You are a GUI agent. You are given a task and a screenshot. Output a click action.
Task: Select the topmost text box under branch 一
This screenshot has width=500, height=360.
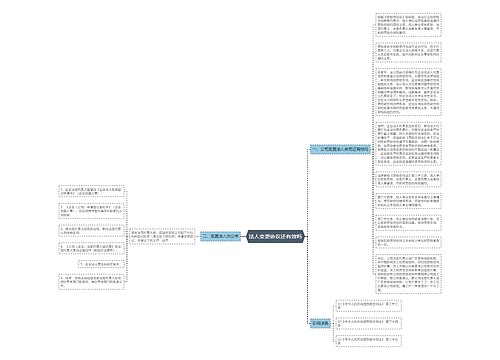tap(408, 25)
